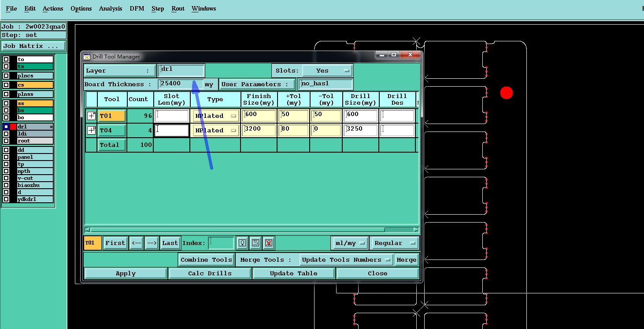644x329 pixels.
Task: Open the Type dropdown for tool T01
Action: 215,116
